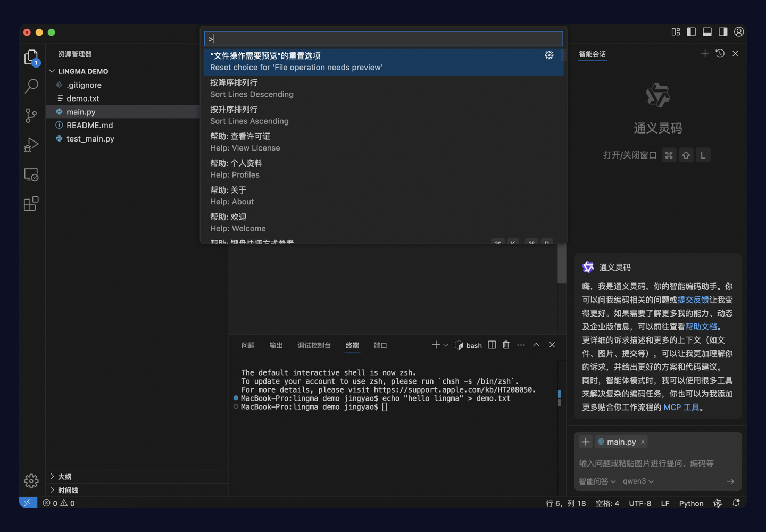Switch to the 输出 panel tab
Viewport: 766px width, 532px height.
(276, 345)
